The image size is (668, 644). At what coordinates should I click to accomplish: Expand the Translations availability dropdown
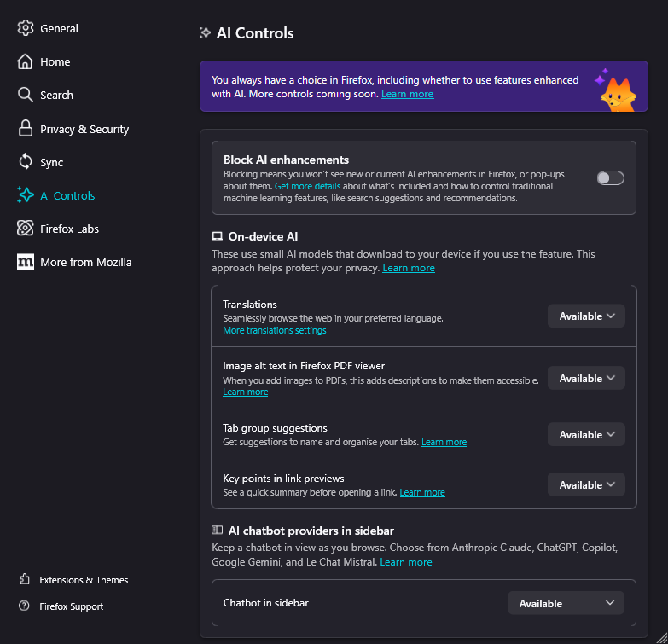(586, 316)
